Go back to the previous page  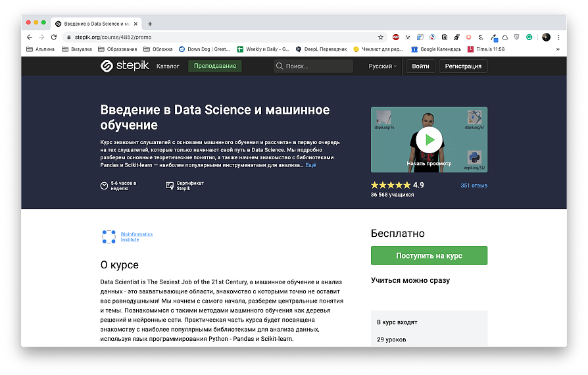click(x=30, y=37)
